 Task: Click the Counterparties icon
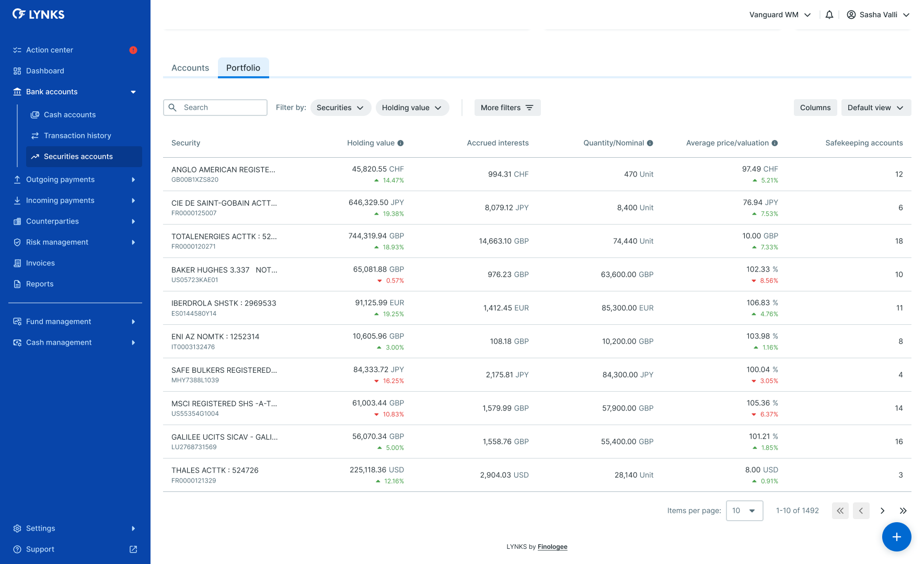click(17, 221)
